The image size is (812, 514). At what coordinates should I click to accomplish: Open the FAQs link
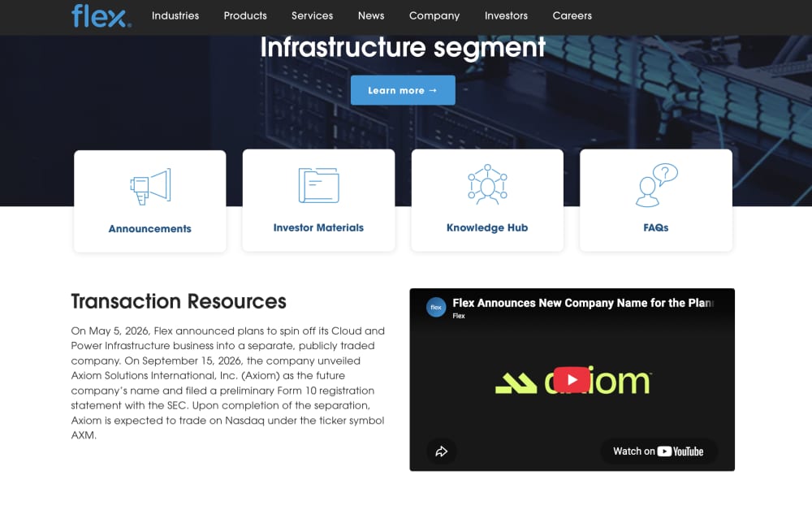[x=655, y=227]
